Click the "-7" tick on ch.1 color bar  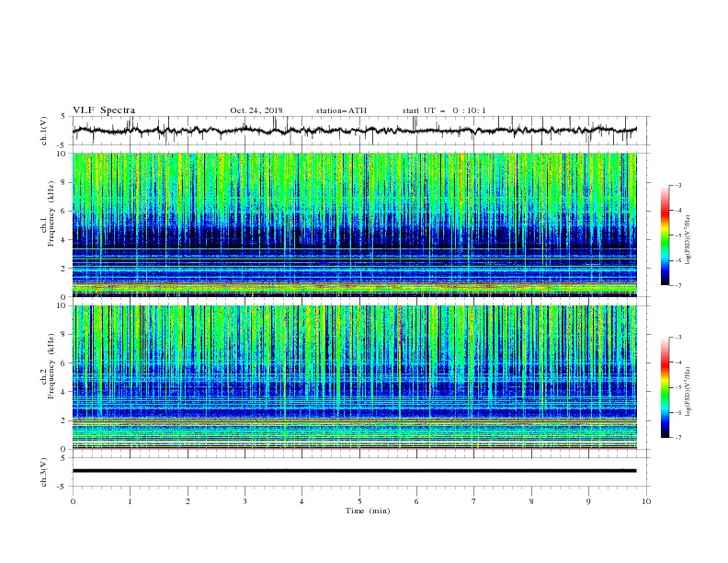[x=677, y=285]
